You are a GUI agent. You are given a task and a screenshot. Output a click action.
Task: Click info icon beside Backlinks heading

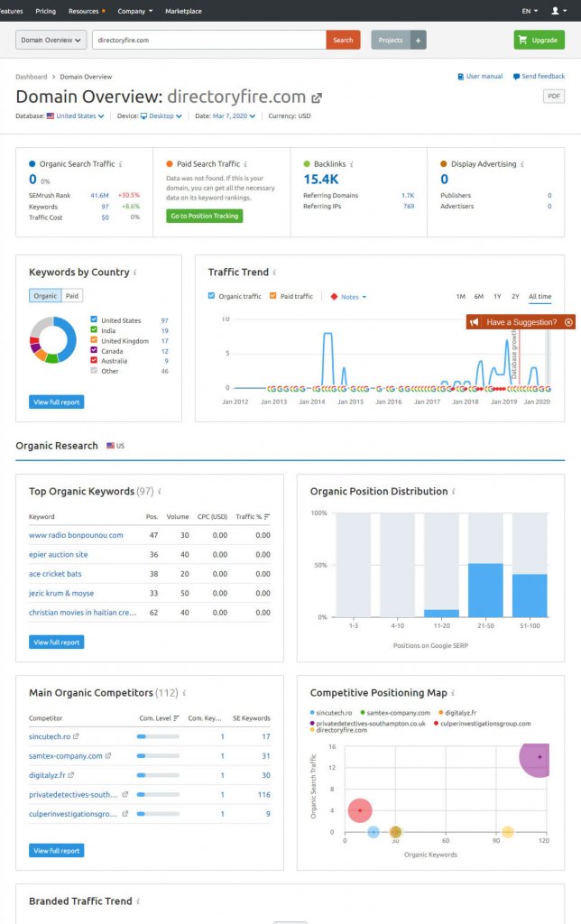point(351,164)
